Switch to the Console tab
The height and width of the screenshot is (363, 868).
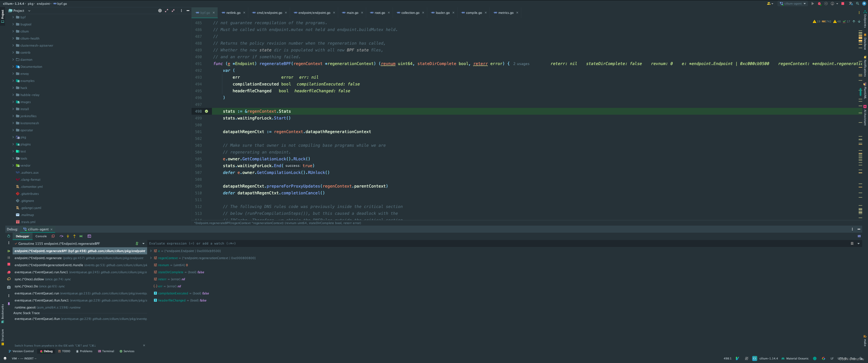pyautogui.click(x=41, y=236)
